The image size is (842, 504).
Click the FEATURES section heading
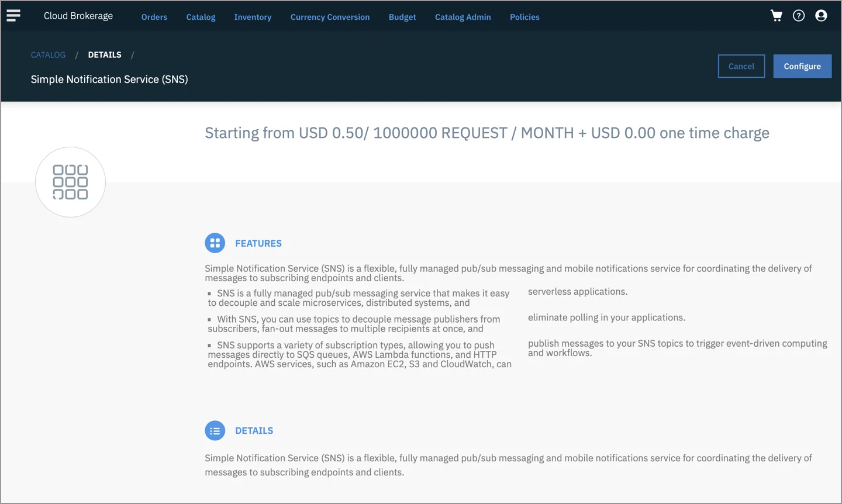(x=258, y=243)
